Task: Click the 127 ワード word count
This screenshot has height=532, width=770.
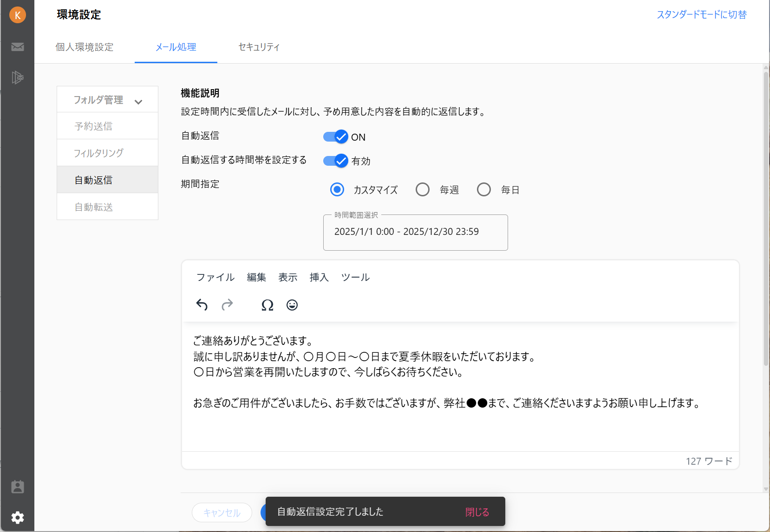Action: [709, 461]
